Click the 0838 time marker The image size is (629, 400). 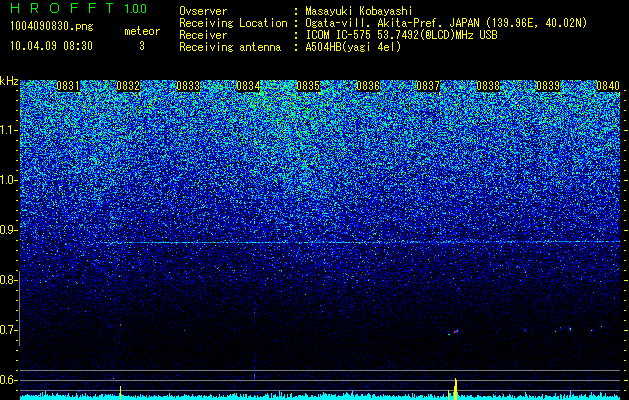(x=488, y=86)
